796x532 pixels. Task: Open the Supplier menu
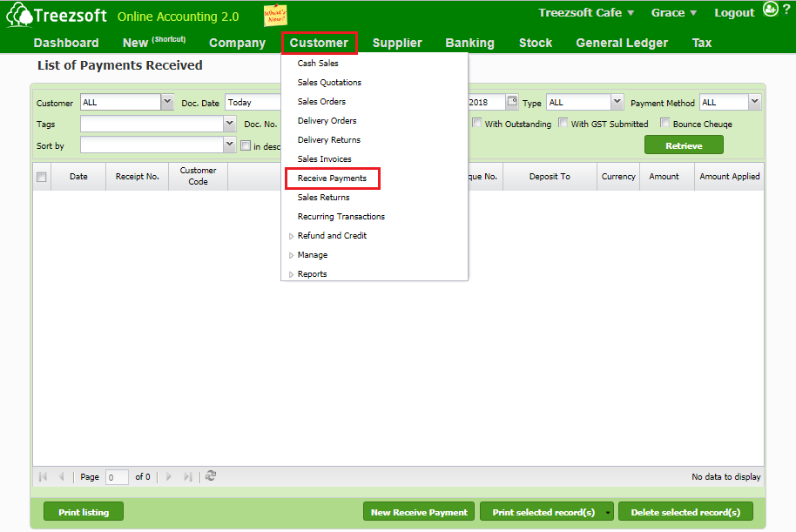click(397, 43)
